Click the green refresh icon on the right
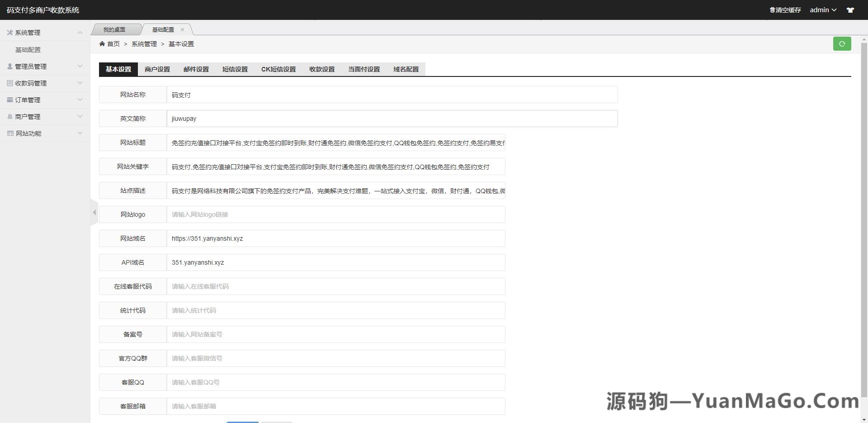 pyautogui.click(x=842, y=44)
